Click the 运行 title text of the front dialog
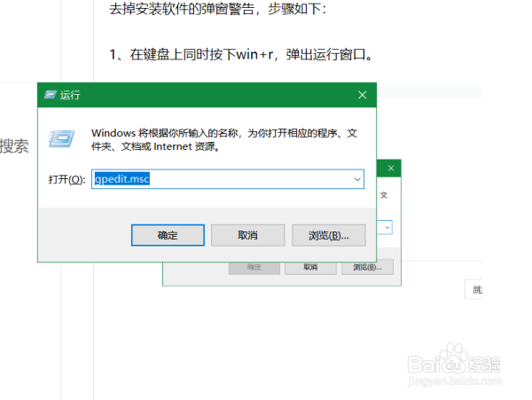 70,95
